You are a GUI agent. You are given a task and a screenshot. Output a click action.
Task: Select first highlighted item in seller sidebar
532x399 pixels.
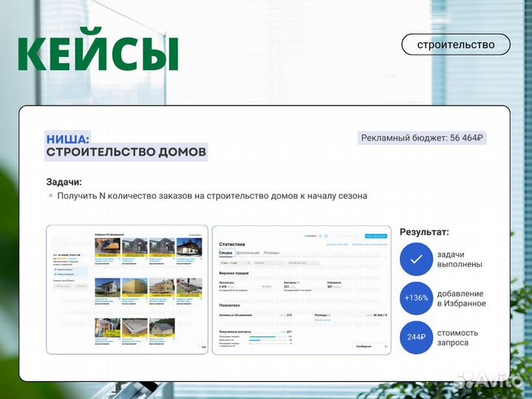[71, 270]
